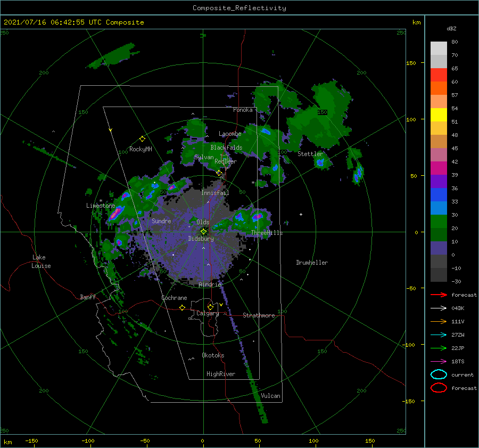479x448 pixels.
Task: Click the red forecast arrow in legend
Action: (x=439, y=295)
